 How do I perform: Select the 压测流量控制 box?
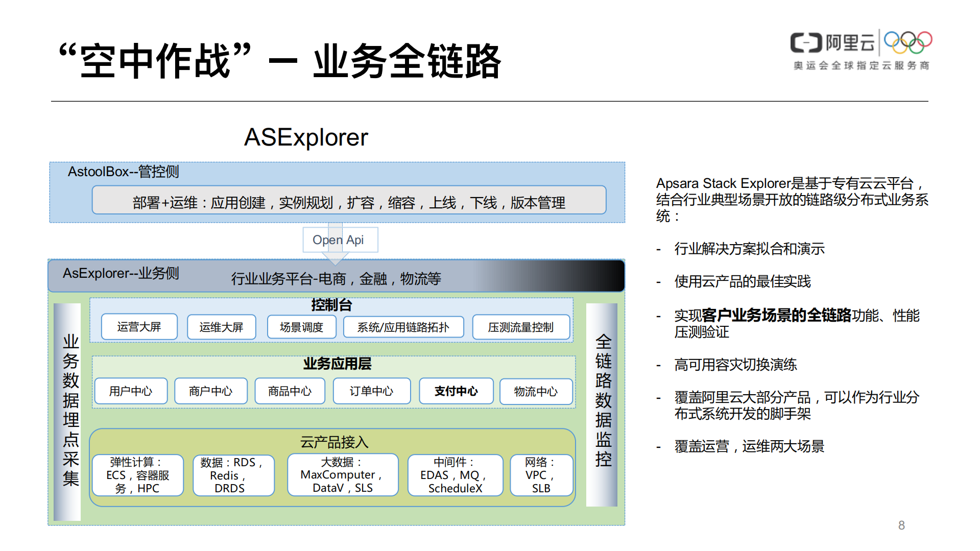click(x=522, y=327)
